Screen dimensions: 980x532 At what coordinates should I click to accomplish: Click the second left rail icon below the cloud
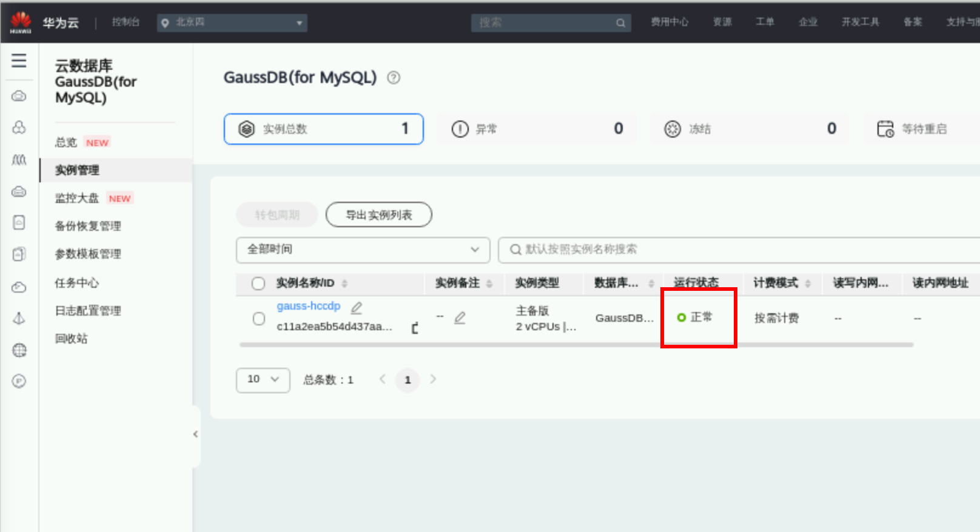pos(19,127)
